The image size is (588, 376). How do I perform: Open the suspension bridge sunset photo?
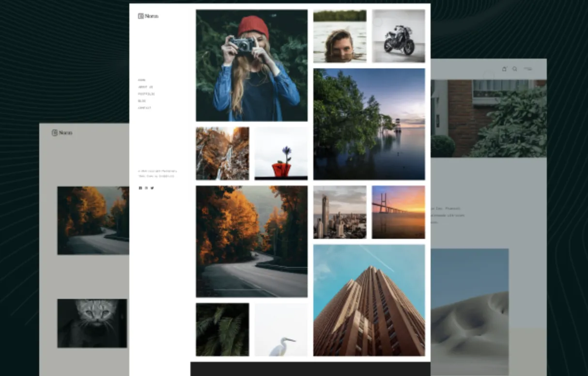(x=399, y=212)
